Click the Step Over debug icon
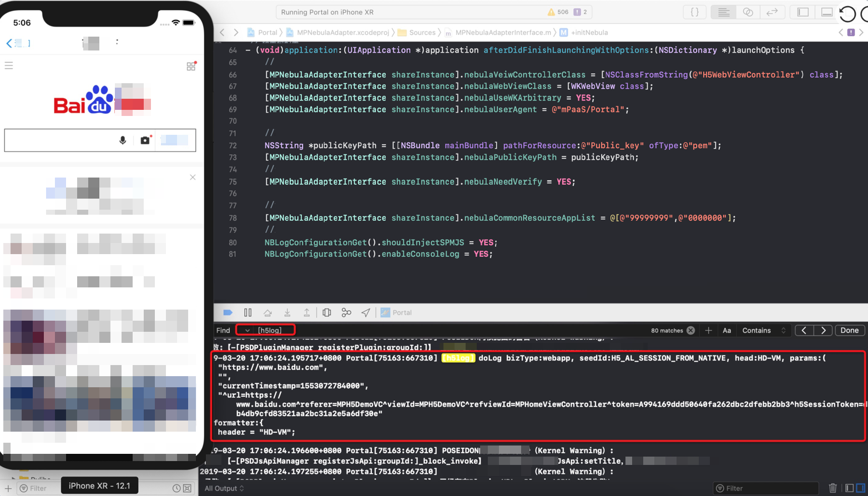 (x=268, y=312)
